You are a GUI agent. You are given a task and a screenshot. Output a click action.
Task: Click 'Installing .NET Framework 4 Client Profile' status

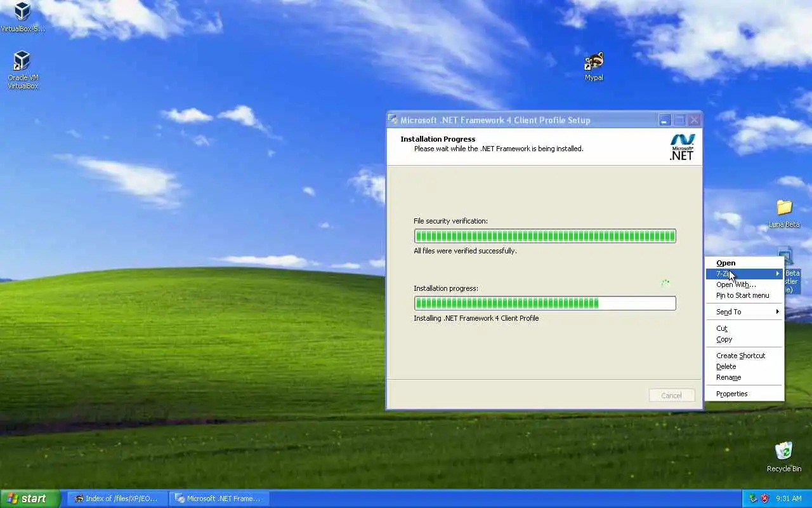pos(476,318)
